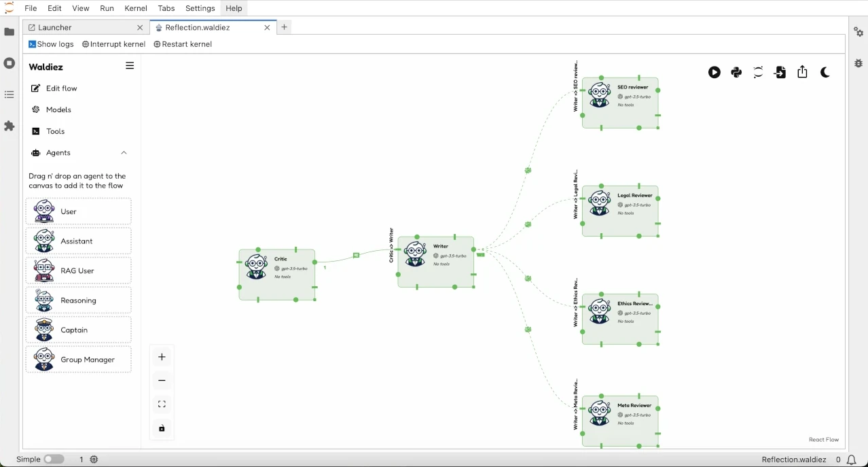Click the Show logs button
Image resolution: width=868 pixels, height=467 pixels.
[51, 44]
